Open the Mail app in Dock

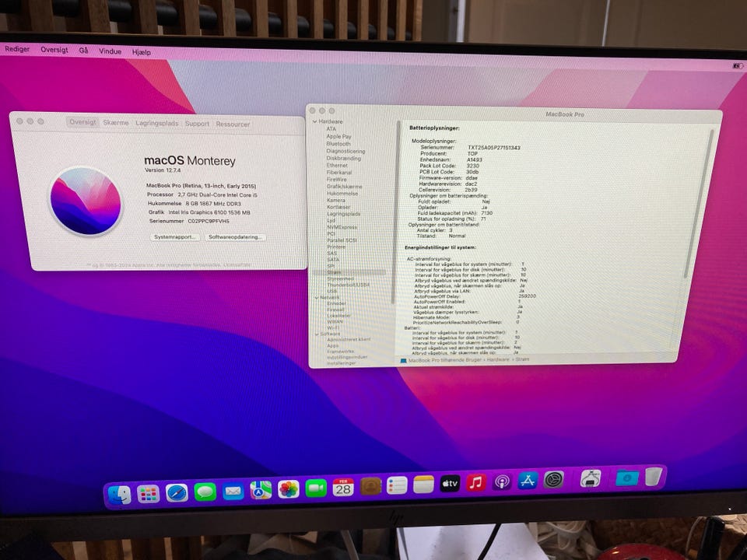tap(233, 491)
